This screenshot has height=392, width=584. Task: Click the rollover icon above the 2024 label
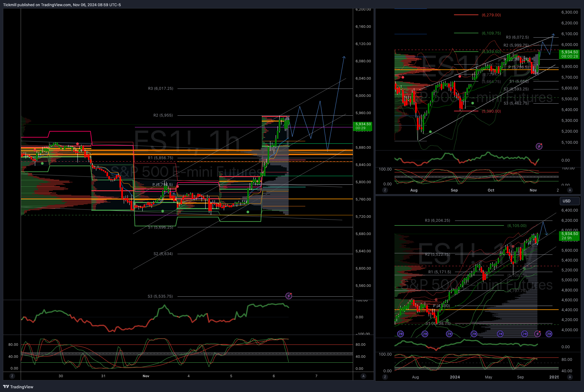tap(449, 334)
